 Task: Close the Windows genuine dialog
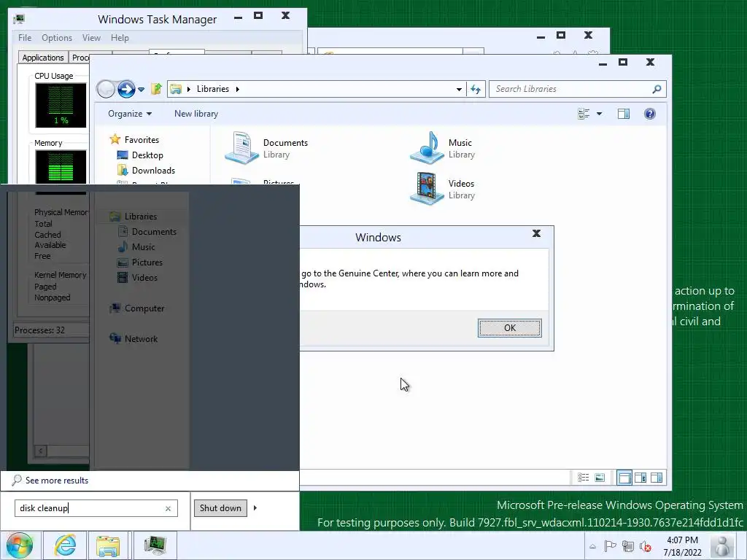point(536,233)
